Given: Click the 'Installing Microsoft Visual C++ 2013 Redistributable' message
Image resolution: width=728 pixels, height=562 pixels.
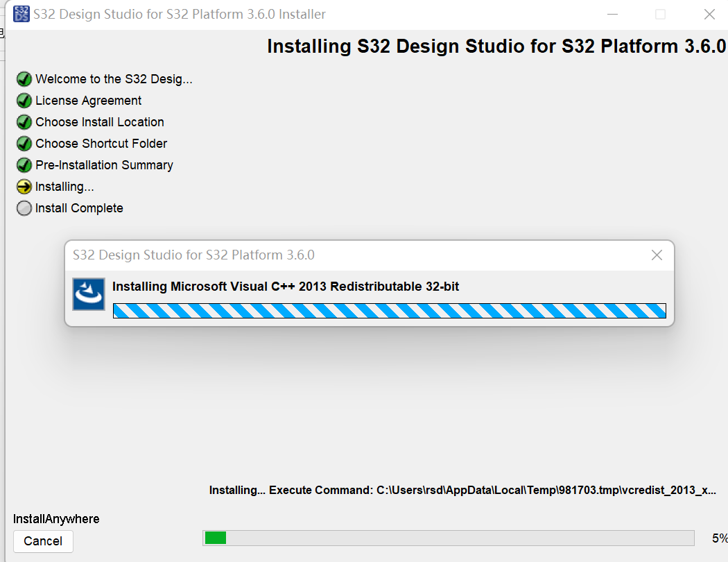Looking at the screenshot, I should [286, 286].
